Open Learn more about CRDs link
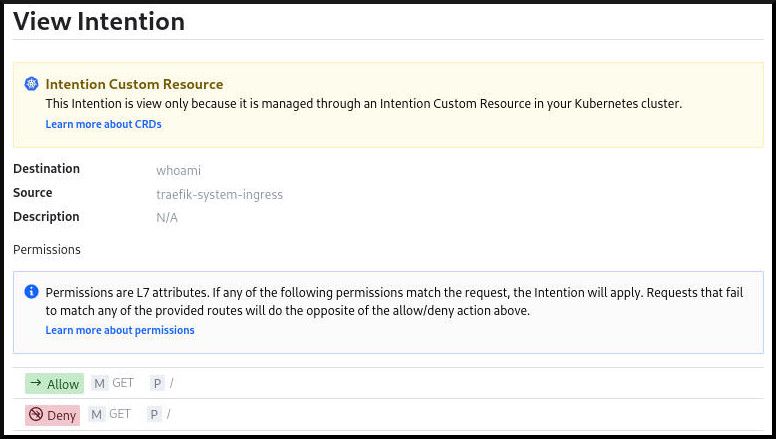776x439 pixels. pos(103,124)
